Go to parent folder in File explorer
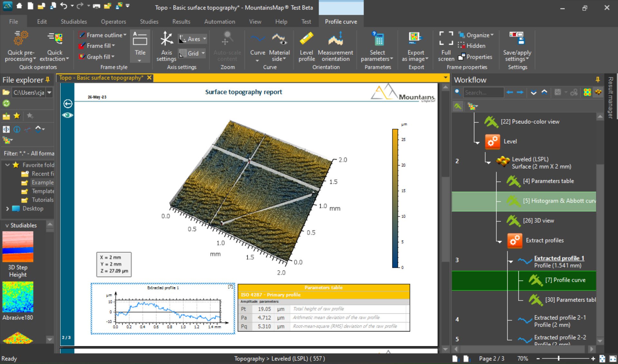 pyautogui.click(x=6, y=116)
